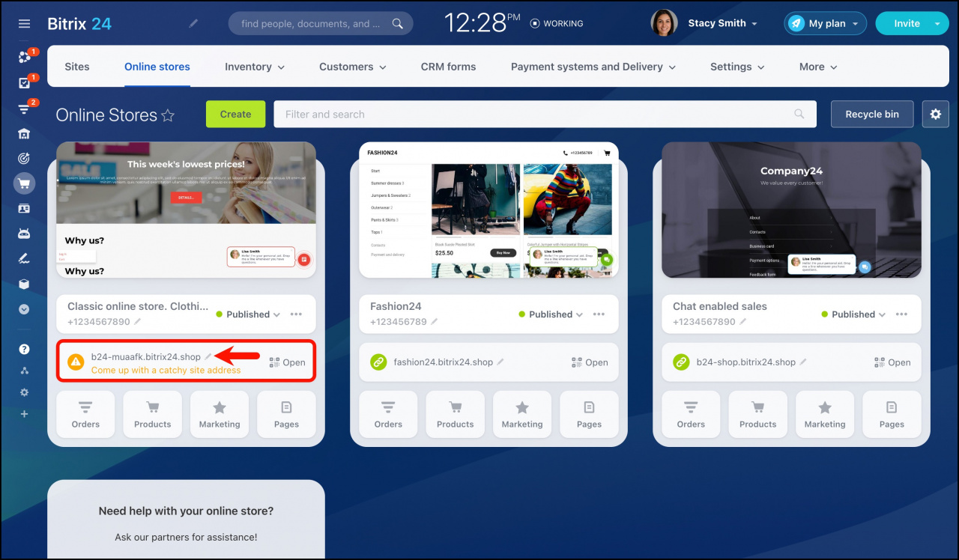Image resolution: width=959 pixels, height=560 pixels.
Task: Expand Payment systems and Delivery menu
Action: (593, 67)
